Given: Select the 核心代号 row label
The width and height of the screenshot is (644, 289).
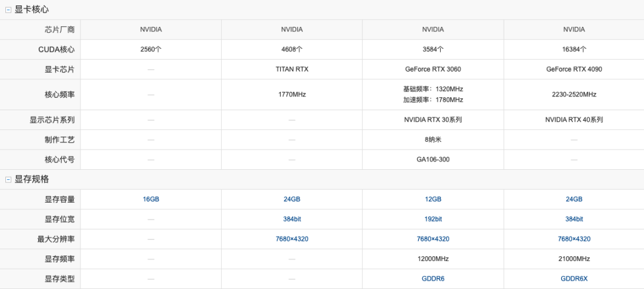Looking at the screenshot, I should (x=60, y=160).
